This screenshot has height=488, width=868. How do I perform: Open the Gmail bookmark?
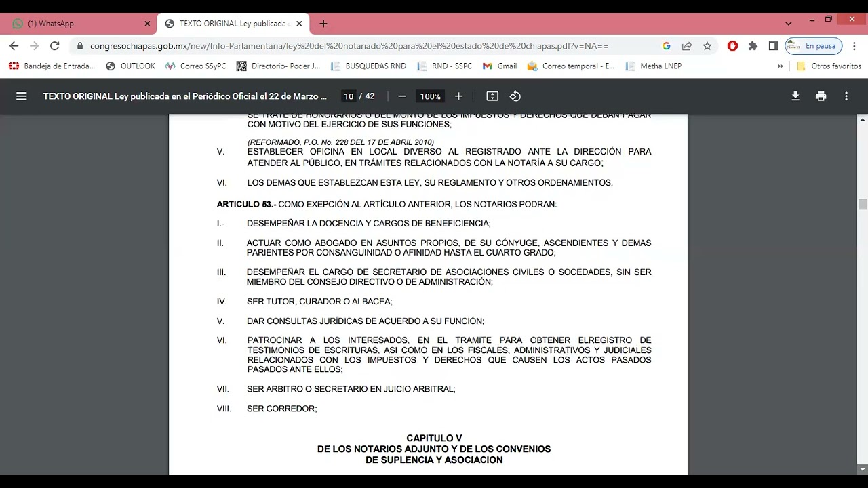(x=500, y=66)
